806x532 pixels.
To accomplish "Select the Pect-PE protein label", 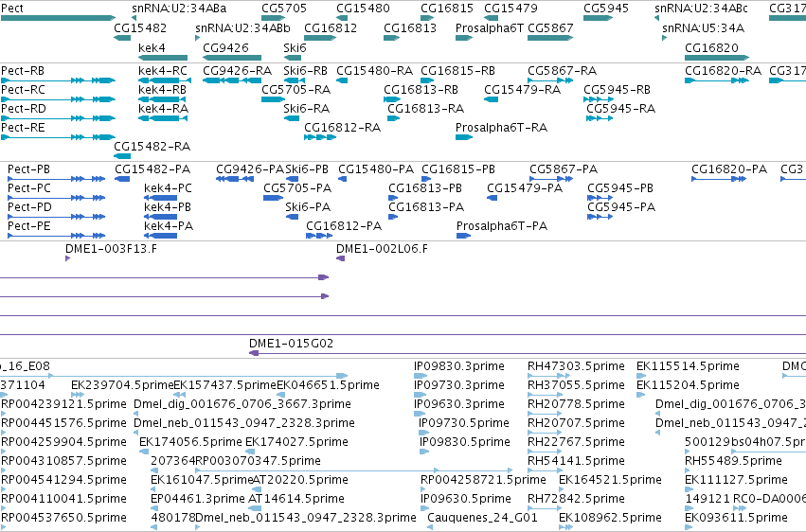I will (x=28, y=226).
